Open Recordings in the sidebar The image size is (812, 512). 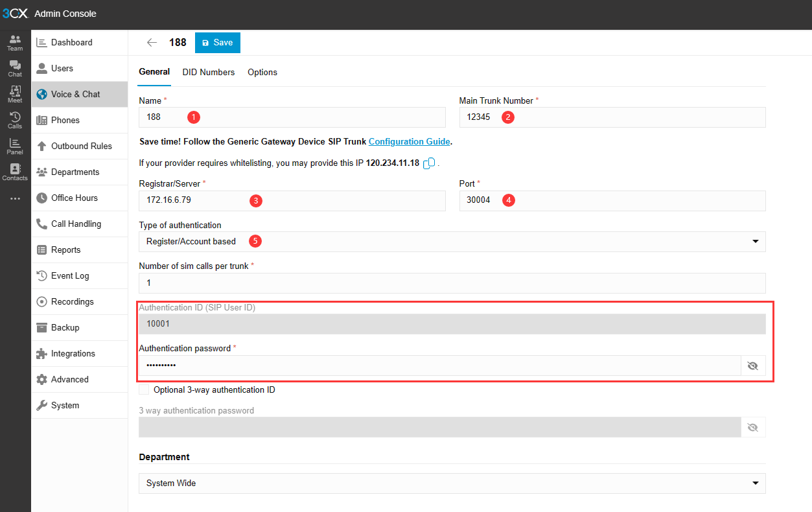click(x=80, y=302)
